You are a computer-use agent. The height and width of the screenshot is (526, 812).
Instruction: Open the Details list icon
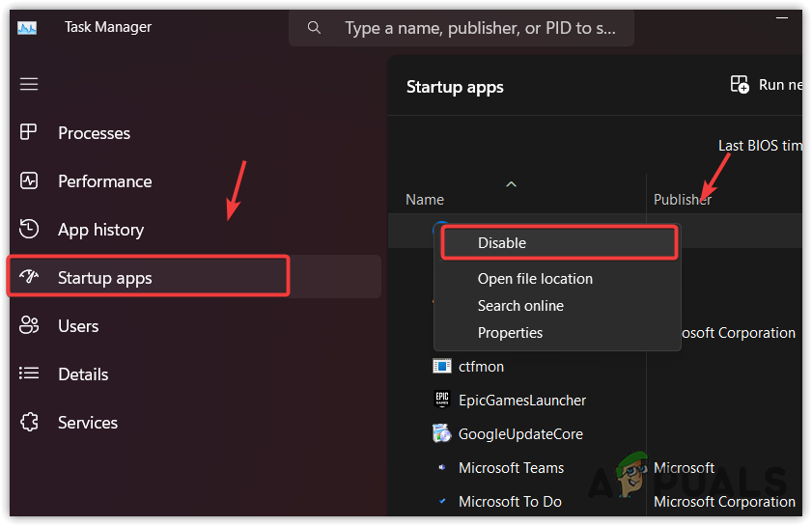tap(29, 374)
